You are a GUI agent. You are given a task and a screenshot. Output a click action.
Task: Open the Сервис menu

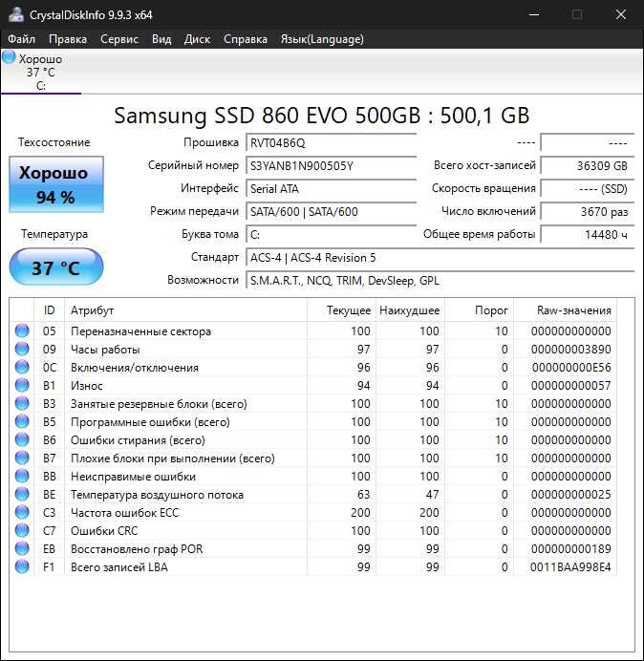coord(119,39)
